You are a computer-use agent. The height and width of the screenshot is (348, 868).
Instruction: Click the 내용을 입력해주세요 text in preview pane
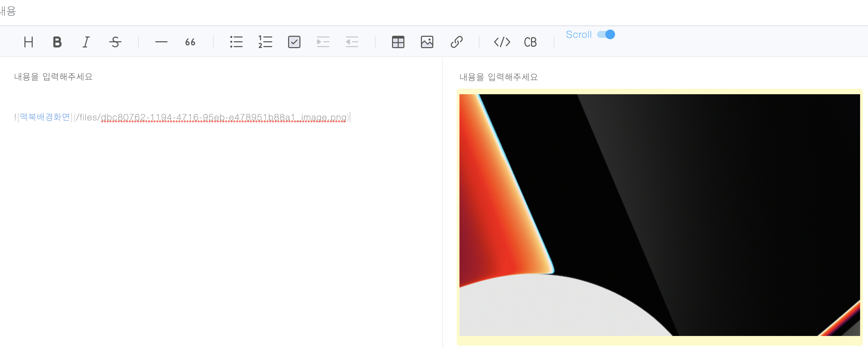click(x=499, y=77)
